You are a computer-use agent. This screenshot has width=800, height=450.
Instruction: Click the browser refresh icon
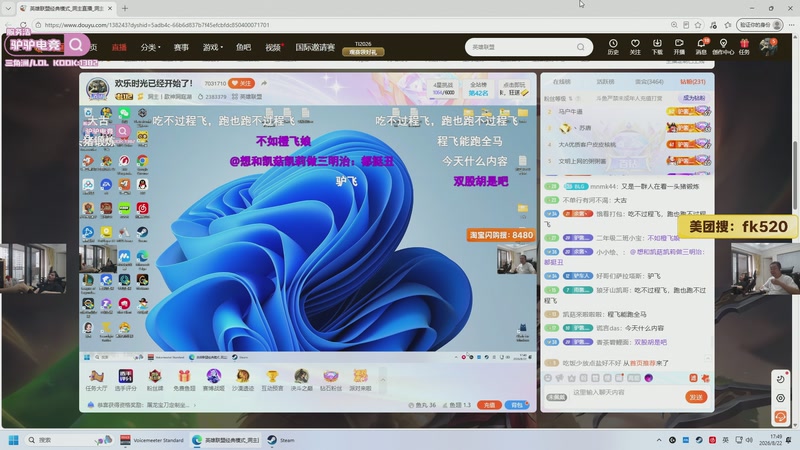[23, 24]
